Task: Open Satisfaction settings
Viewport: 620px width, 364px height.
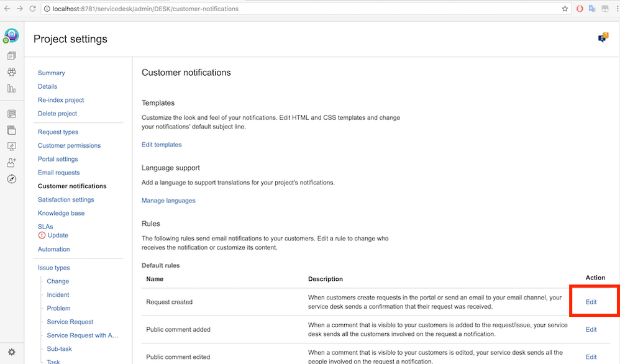Action: click(x=66, y=199)
